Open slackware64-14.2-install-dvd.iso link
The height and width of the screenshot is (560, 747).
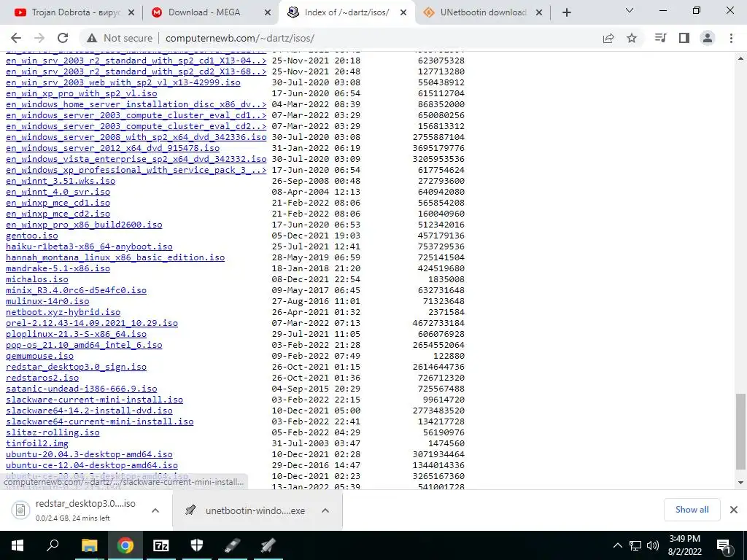tap(89, 411)
